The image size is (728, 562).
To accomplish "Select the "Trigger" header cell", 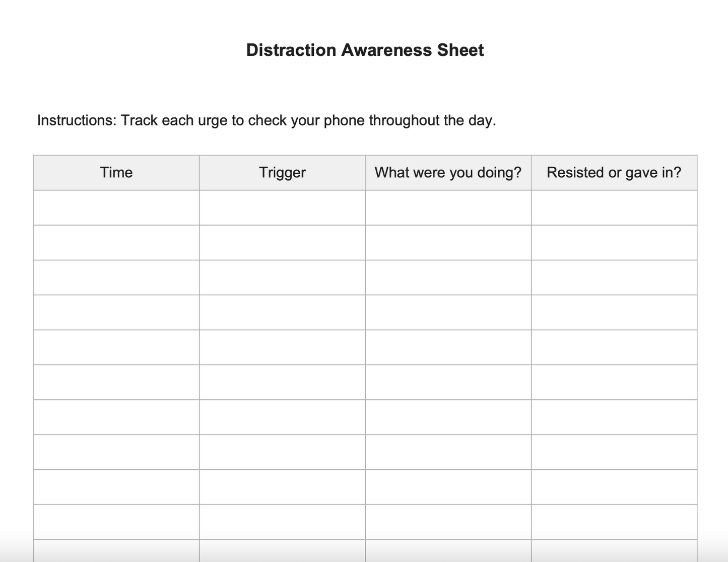I will 282,173.
